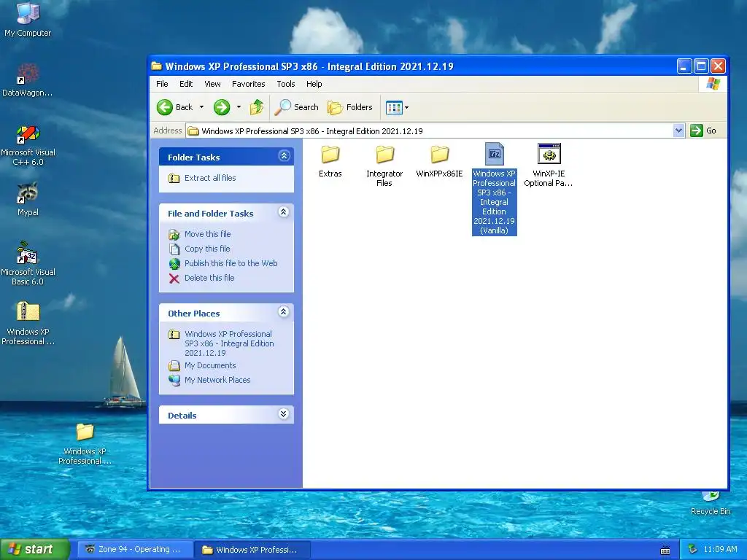This screenshot has width=747, height=560.
Task: Open the Edit menu
Action: point(186,84)
